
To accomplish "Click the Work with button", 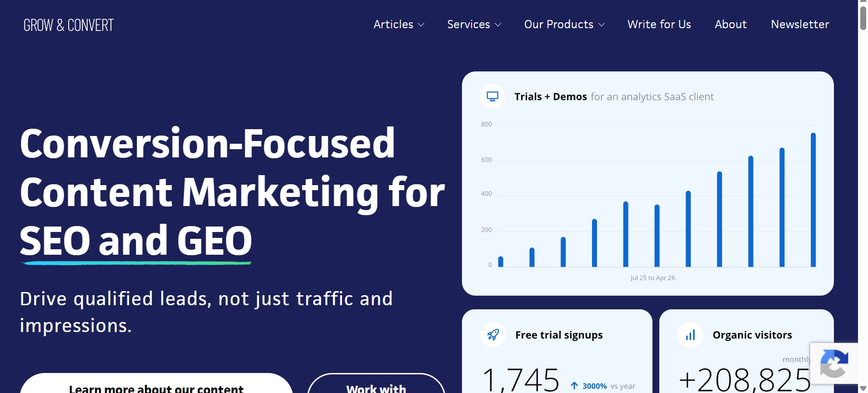I will (x=376, y=383).
